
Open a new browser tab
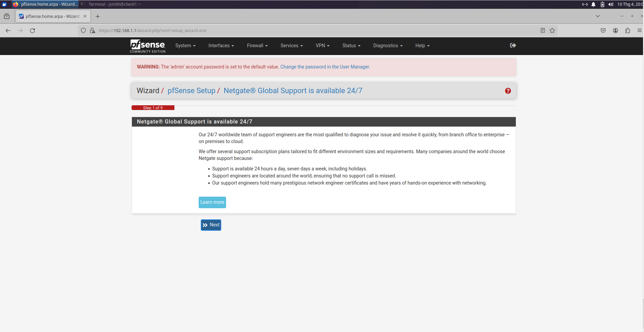(97, 16)
